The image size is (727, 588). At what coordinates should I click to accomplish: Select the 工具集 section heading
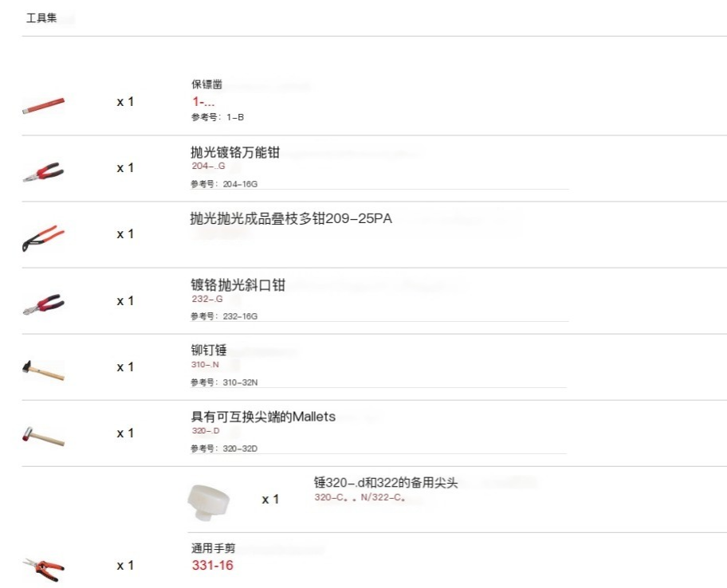(41, 18)
